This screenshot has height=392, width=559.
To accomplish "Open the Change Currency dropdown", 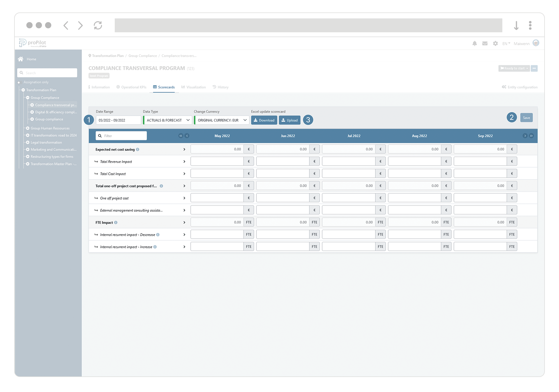I will click(x=222, y=120).
